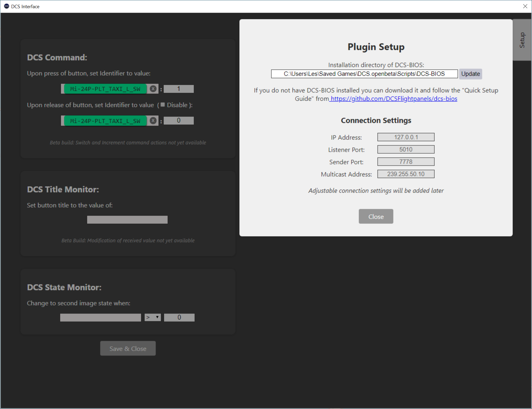Click the State Monitor comparison value field

(x=179, y=317)
